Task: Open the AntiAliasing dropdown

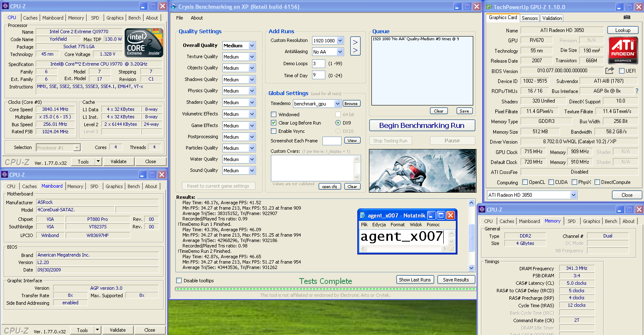Action: click(x=340, y=52)
